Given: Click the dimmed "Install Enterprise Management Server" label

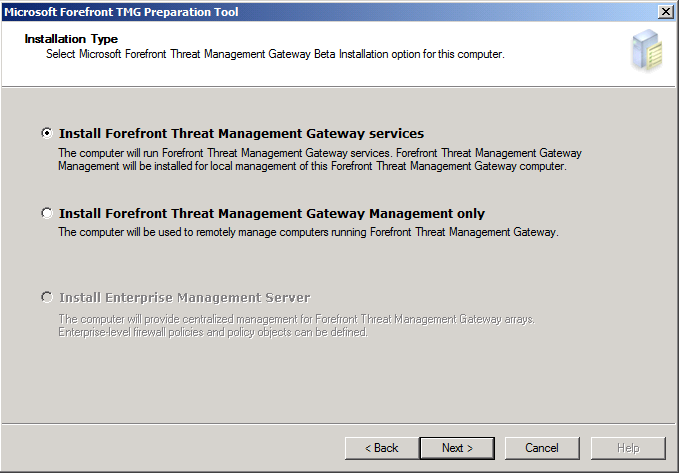Looking at the screenshot, I should (x=185, y=298).
